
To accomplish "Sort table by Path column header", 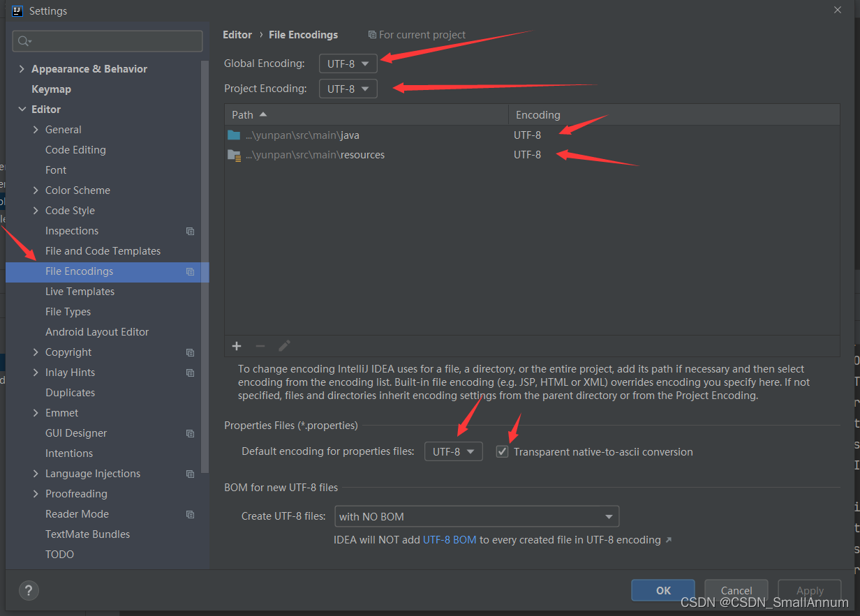I will pos(366,114).
